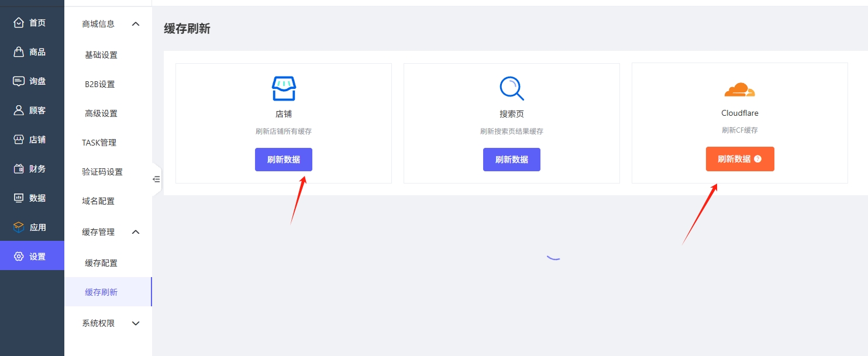Collapse the 缓存管理 section chevron
The image size is (868, 356).
coord(136,232)
